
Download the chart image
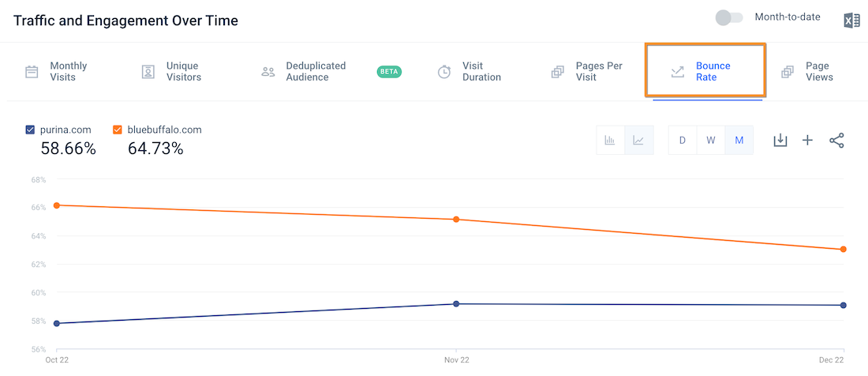(780, 141)
